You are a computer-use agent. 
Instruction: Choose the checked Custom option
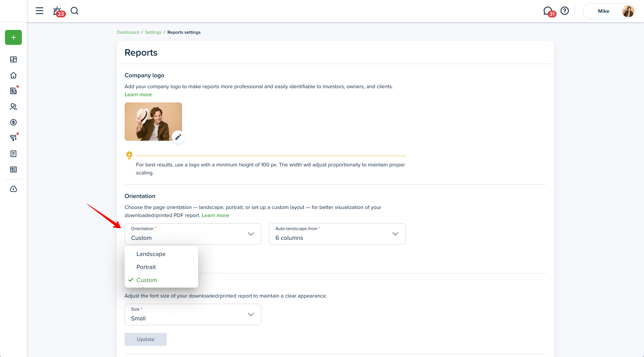point(146,280)
